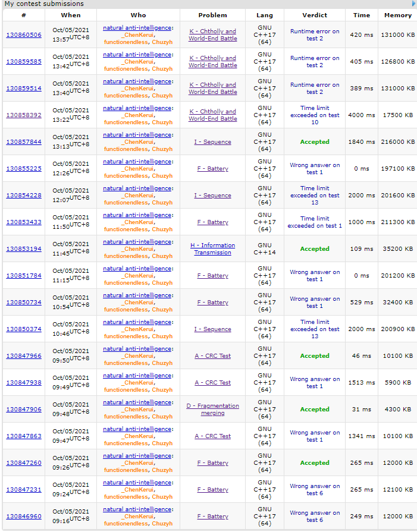417x532 pixels.
Task: View the Time limit exceeded on test 1 verdict
Action: pos(315,222)
